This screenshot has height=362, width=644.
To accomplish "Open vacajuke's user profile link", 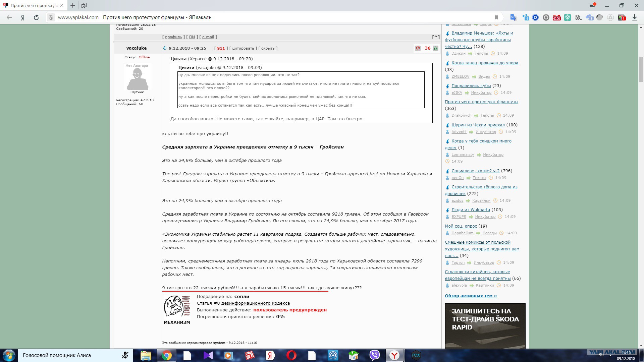I will coord(137,48).
